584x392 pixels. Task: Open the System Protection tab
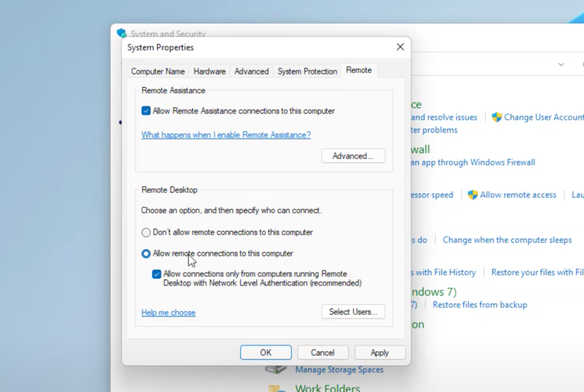(x=307, y=71)
